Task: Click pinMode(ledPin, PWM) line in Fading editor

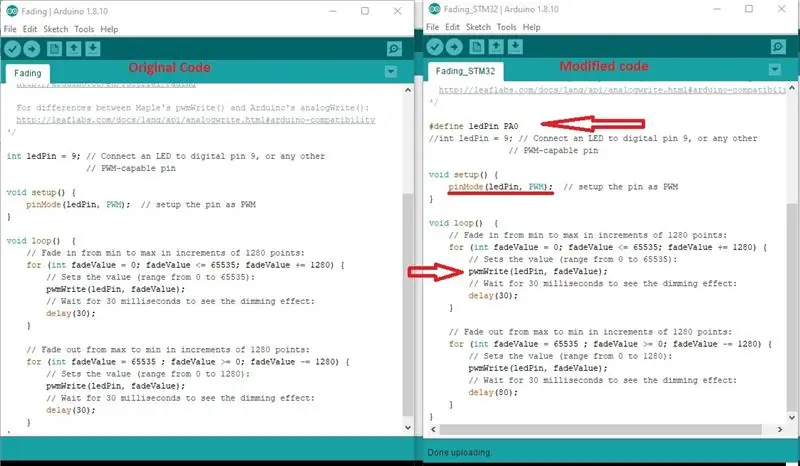Action: (141, 205)
